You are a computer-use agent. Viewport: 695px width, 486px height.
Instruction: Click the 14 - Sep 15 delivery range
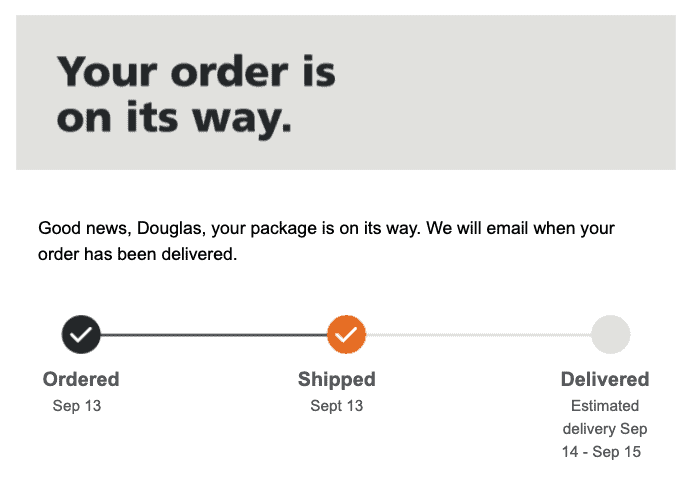[x=601, y=452]
